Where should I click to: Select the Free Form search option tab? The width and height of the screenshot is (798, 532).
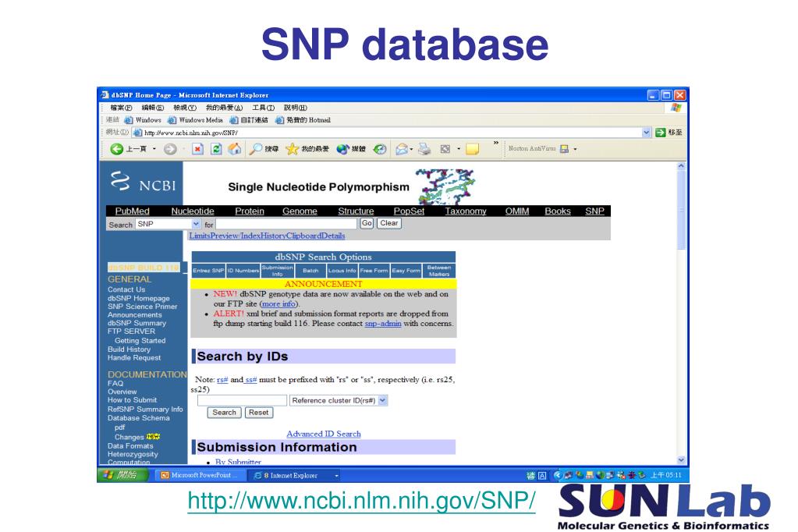pos(374,271)
